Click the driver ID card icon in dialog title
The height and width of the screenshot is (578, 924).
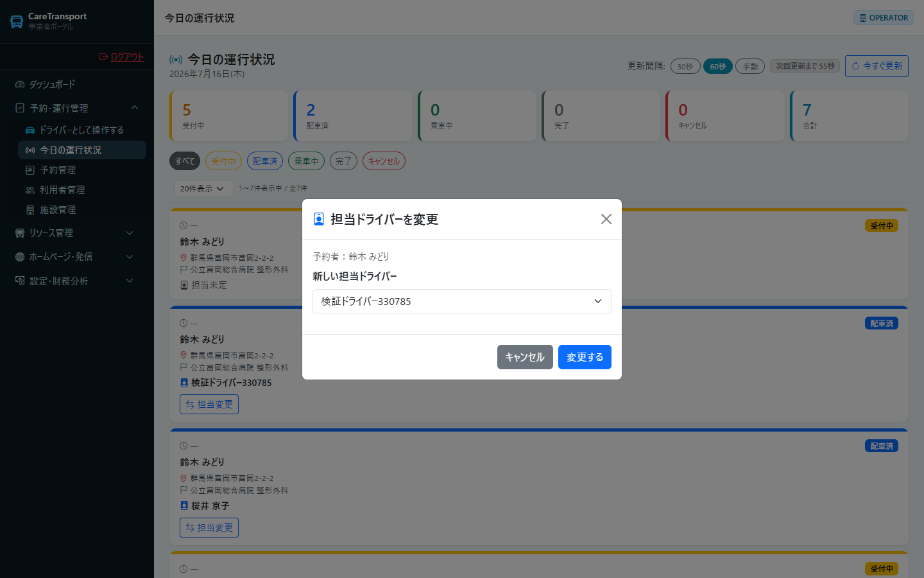click(x=319, y=219)
